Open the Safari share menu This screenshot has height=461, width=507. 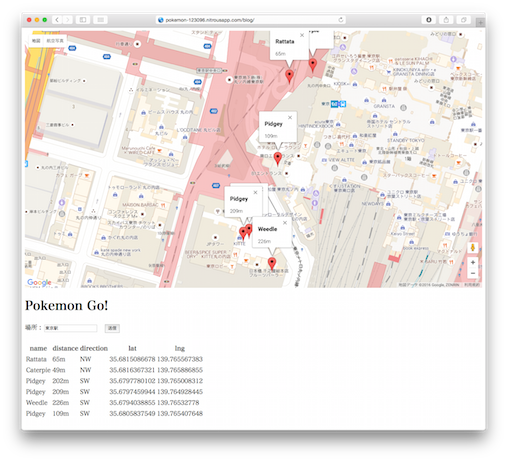pos(446,20)
